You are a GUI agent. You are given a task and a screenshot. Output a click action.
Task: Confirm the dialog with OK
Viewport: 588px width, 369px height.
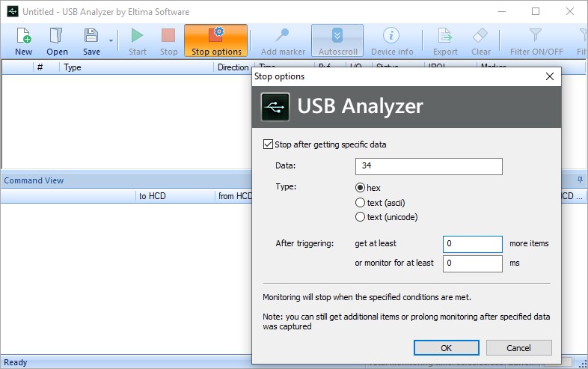[447, 347]
